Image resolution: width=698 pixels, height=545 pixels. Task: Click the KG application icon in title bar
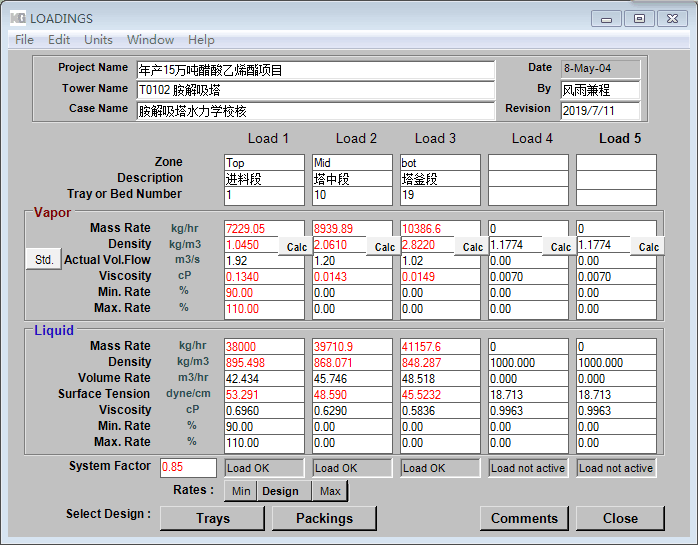[18, 18]
